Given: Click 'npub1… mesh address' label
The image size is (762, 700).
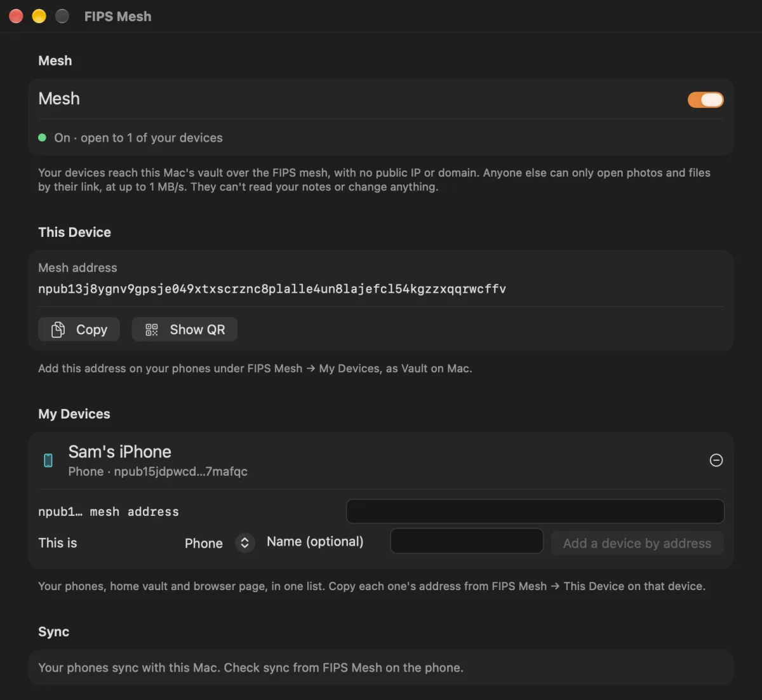Looking at the screenshot, I should click(x=109, y=511).
